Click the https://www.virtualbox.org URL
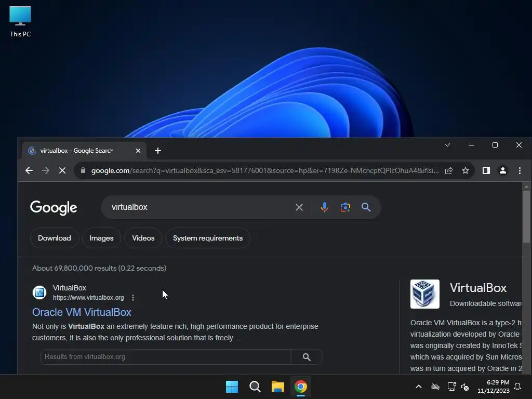 (x=88, y=298)
